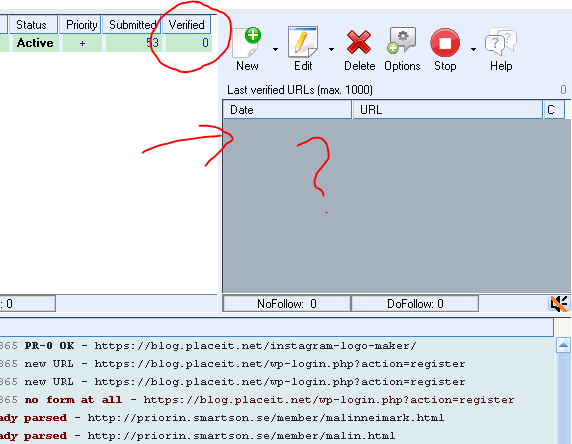Click the New project icon

[247, 43]
